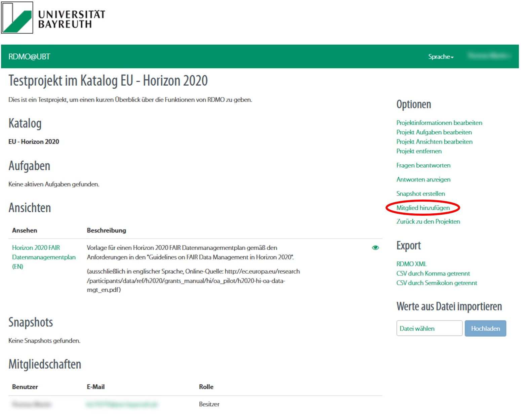Click the Snapshots section heading
The width and height of the screenshot is (521, 420).
coord(31,322)
